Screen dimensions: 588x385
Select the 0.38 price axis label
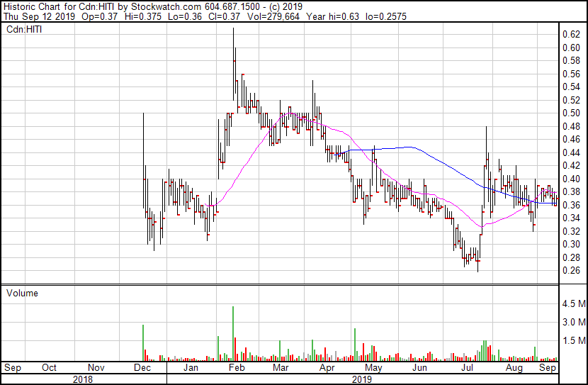click(x=572, y=191)
